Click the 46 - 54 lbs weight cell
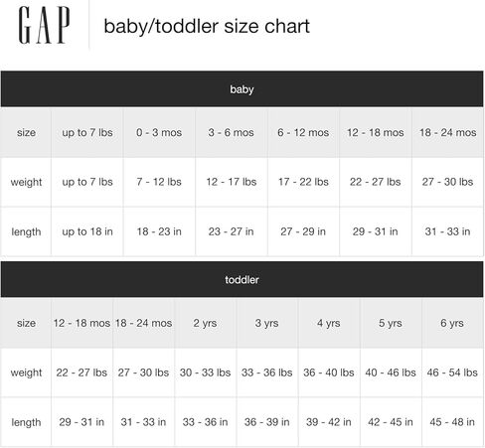 [x=452, y=373]
